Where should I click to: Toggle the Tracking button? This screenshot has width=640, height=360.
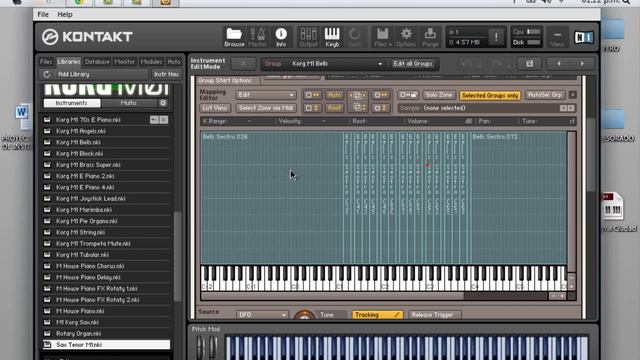coord(377,315)
